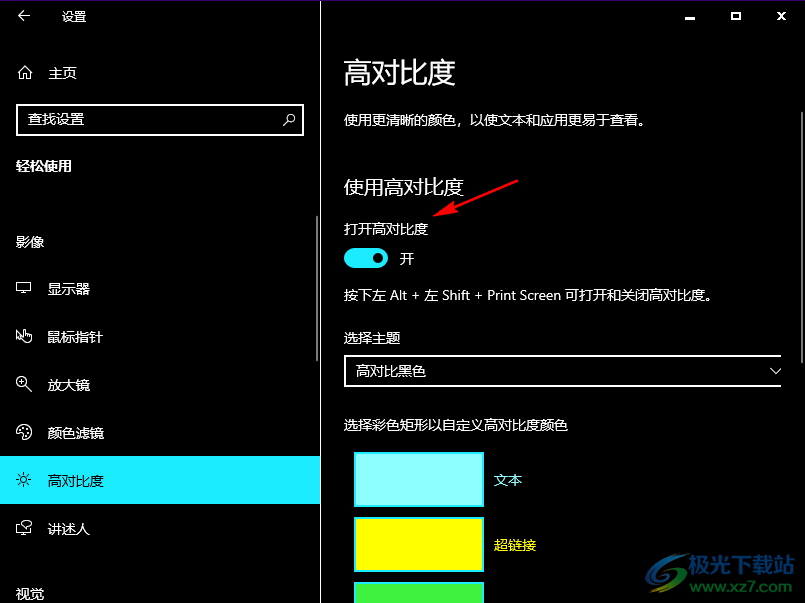Click the 使用高对比度 heading
The image size is (805, 603).
pyautogui.click(x=404, y=187)
